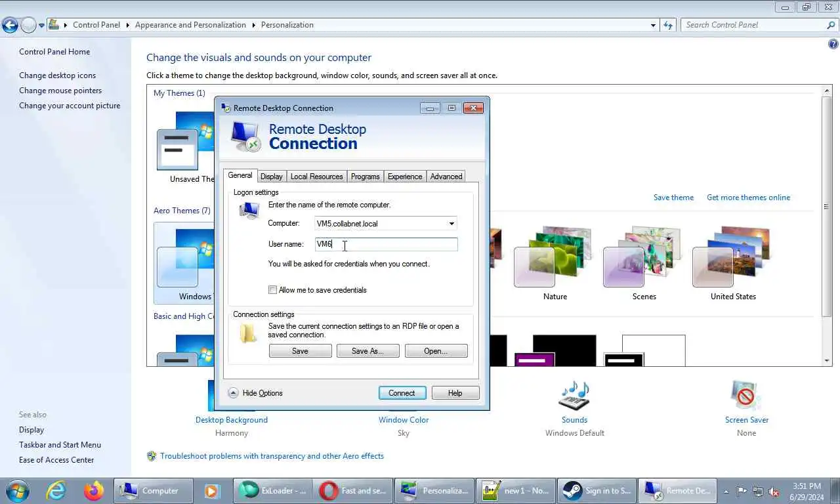Collapse dialog using Hide Options
The width and height of the screenshot is (840, 504).
tap(255, 393)
